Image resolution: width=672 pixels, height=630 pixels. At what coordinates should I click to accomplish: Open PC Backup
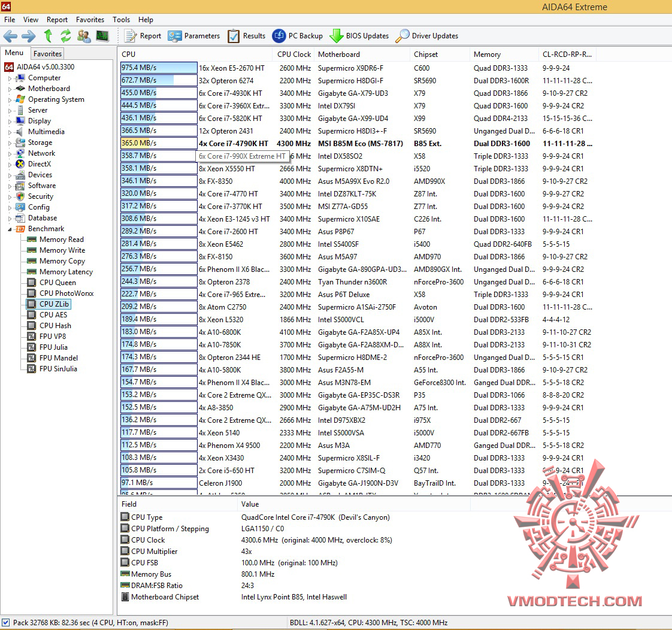(x=298, y=36)
